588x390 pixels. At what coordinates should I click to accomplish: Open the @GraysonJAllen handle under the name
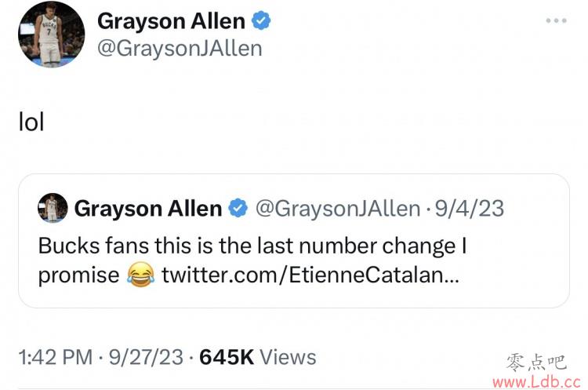pos(180,49)
